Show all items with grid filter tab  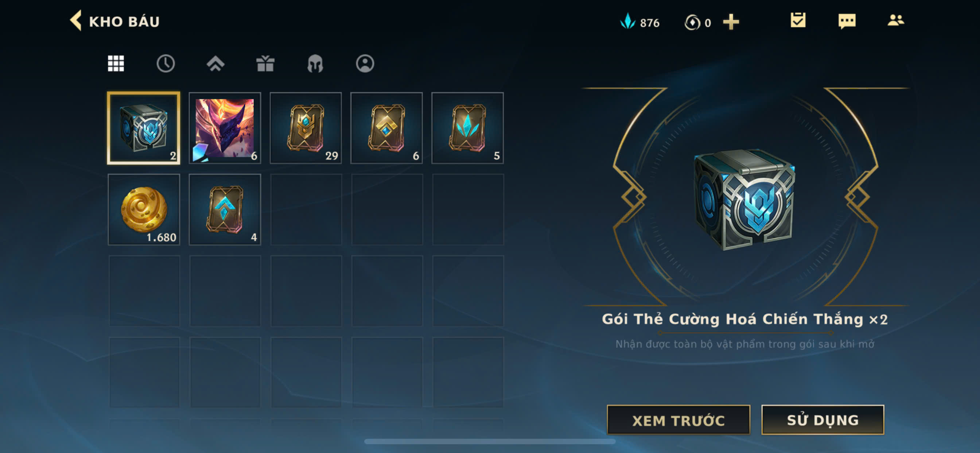click(116, 63)
